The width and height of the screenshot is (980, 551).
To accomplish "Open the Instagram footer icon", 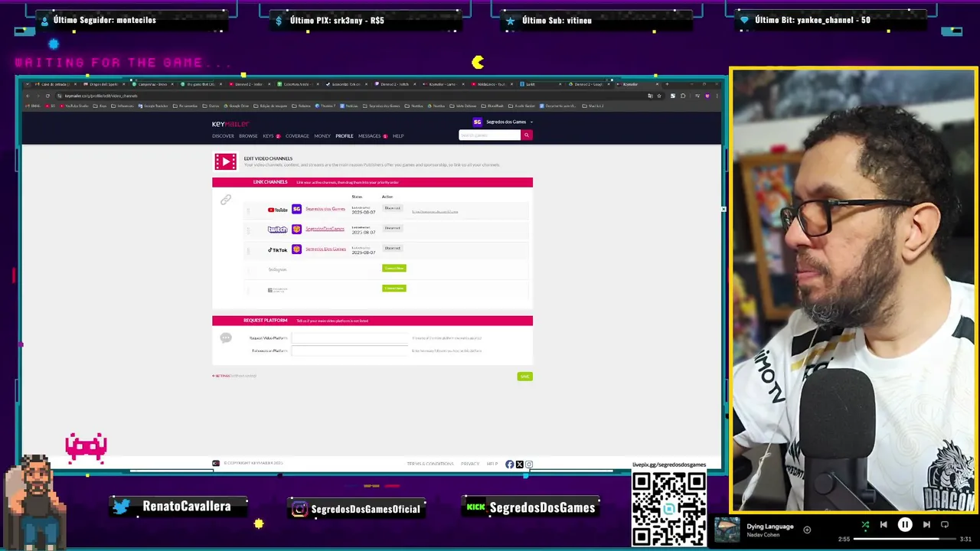I will 529,465.
